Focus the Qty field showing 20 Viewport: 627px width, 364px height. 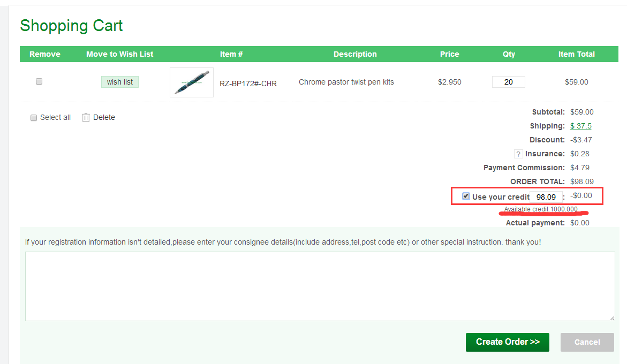coord(508,82)
